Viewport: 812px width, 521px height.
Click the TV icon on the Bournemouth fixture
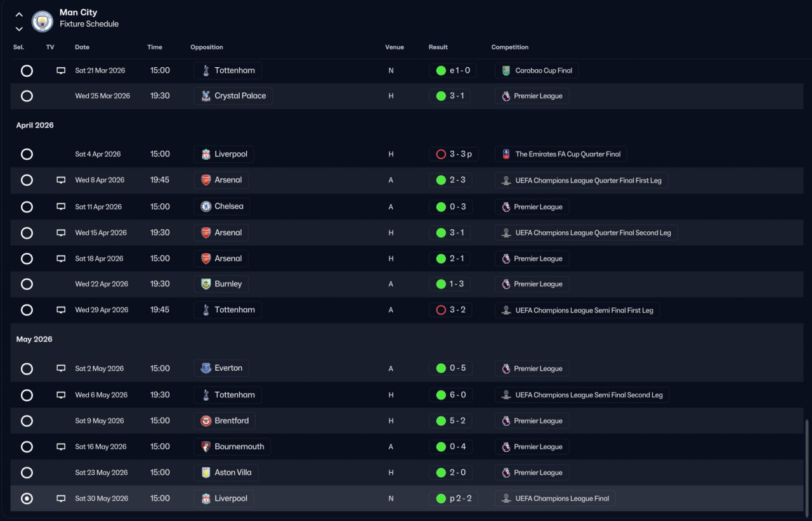pos(61,447)
